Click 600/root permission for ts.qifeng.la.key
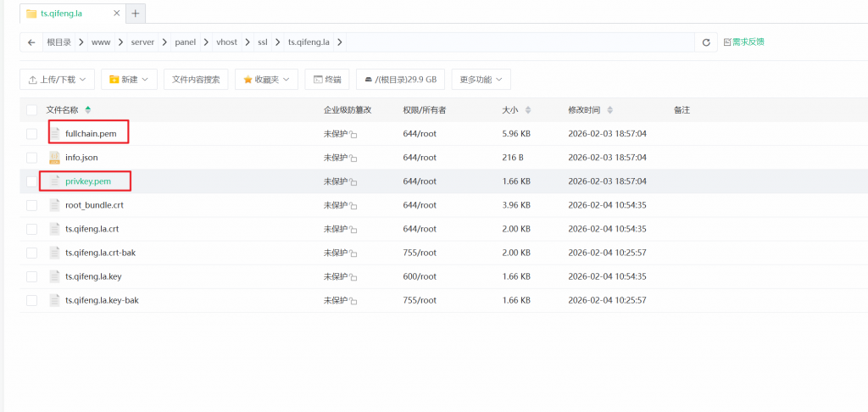The image size is (868, 412). pyautogui.click(x=420, y=276)
